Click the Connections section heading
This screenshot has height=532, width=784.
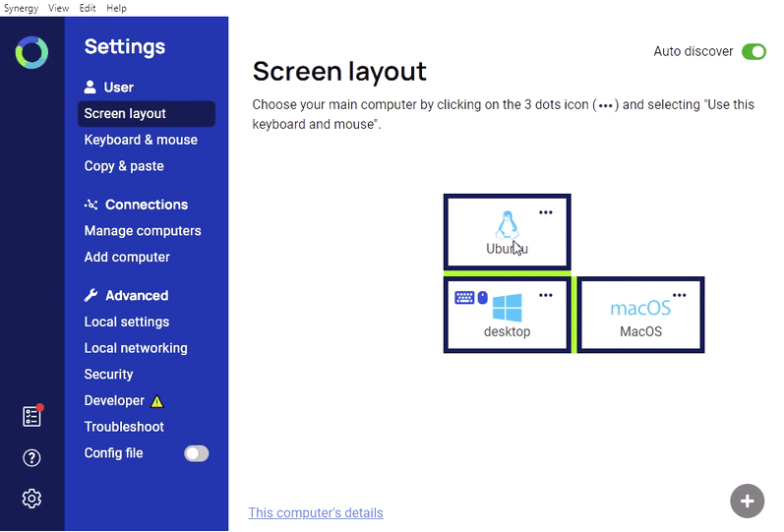(x=147, y=205)
